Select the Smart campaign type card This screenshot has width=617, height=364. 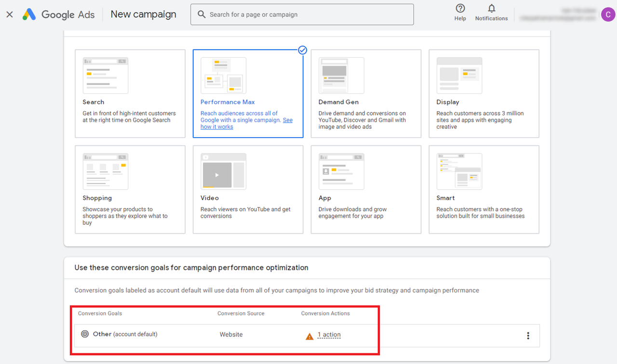484,190
